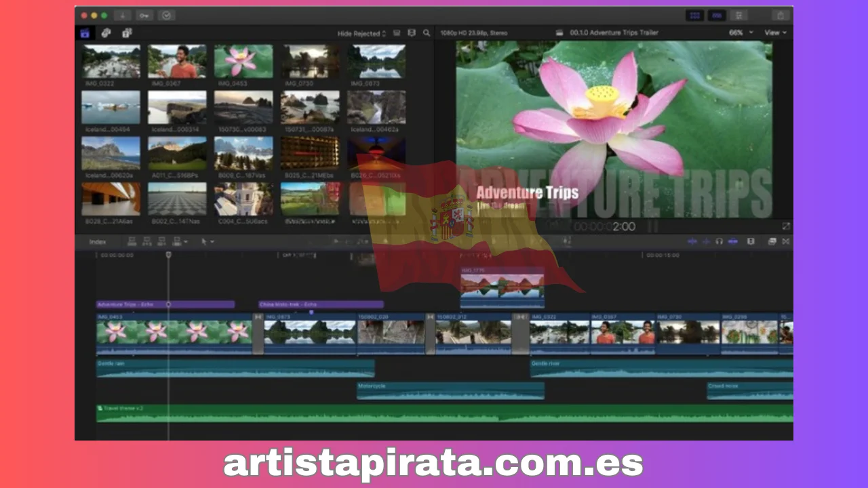This screenshot has width=868, height=488.
Task: Click the browser search magnifier icon
Action: click(x=427, y=33)
